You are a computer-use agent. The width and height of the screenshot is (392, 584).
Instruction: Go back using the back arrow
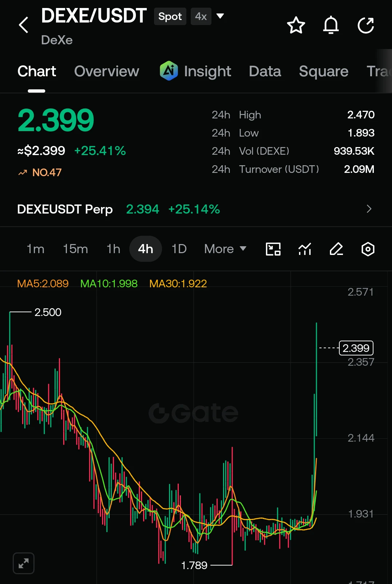click(x=24, y=25)
